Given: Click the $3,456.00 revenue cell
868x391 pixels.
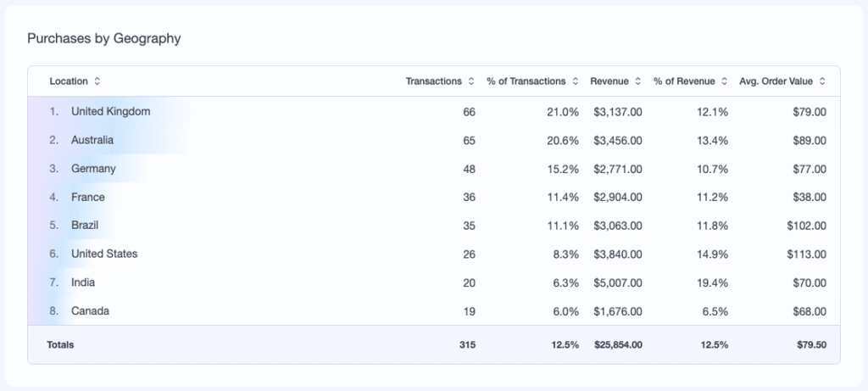Looking at the screenshot, I should [618, 141].
